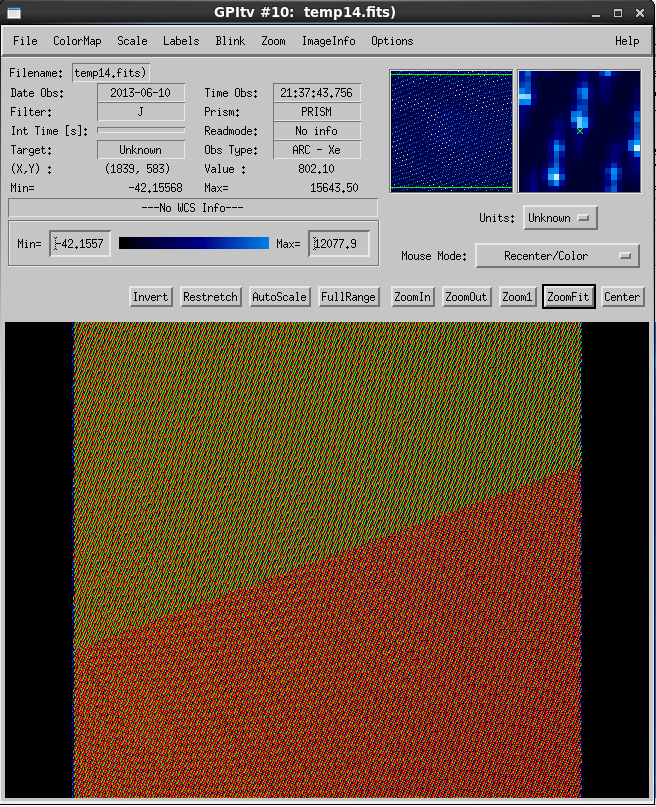Open the Labels menu

tap(181, 41)
